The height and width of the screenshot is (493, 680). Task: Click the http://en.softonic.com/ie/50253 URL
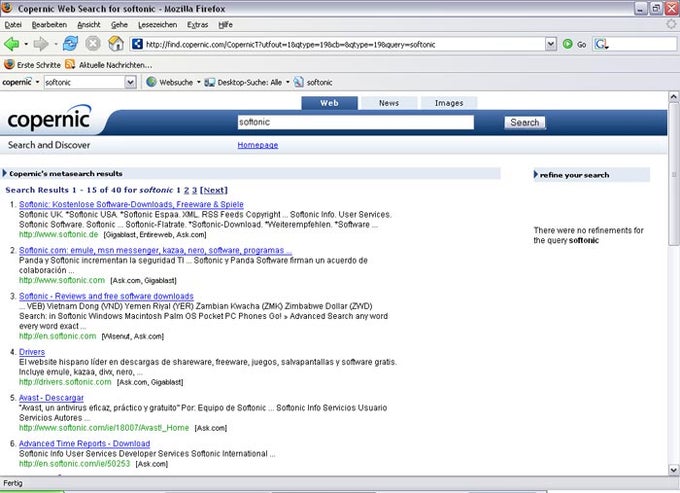(75, 464)
